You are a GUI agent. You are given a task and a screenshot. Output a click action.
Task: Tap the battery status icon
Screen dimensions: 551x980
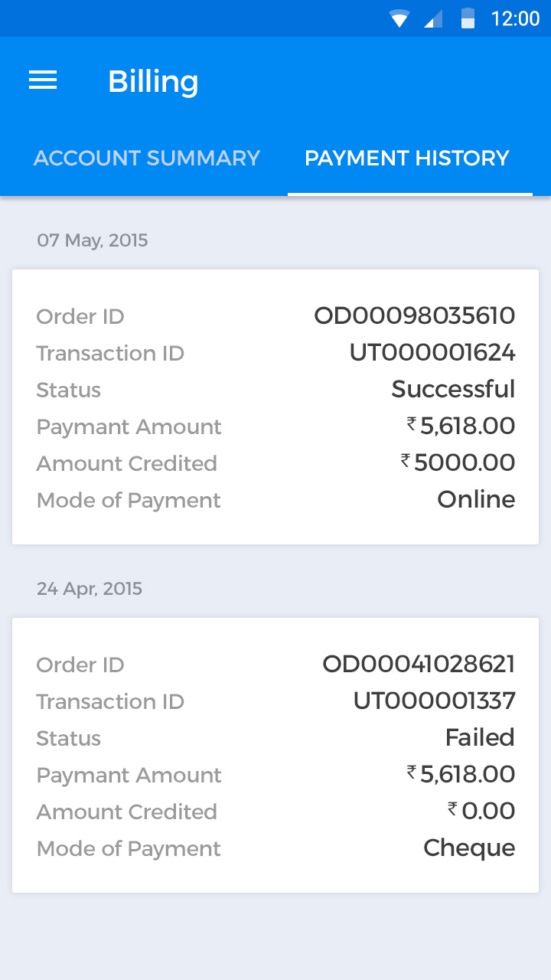pos(468,18)
